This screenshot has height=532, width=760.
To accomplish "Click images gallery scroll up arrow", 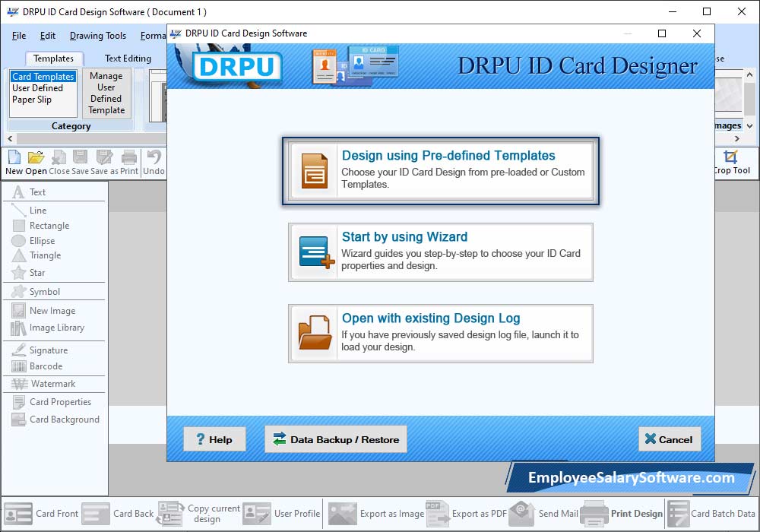I will (x=749, y=74).
